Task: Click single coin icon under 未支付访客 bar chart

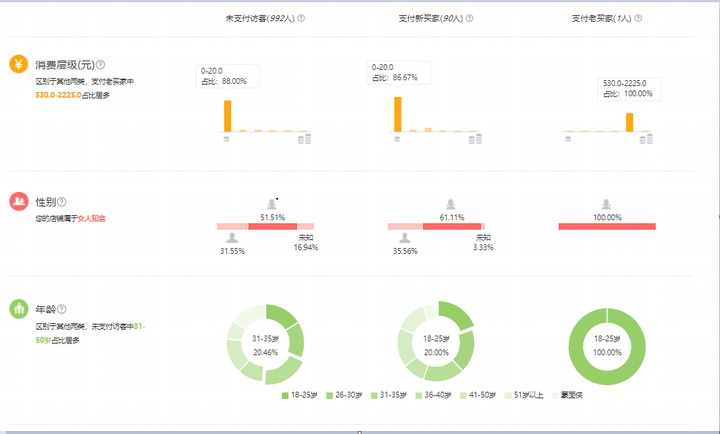Action: pyautogui.click(x=226, y=139)
